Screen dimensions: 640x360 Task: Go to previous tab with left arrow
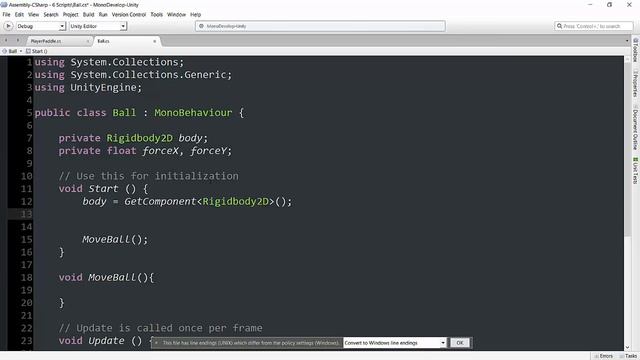pos(6,40)
